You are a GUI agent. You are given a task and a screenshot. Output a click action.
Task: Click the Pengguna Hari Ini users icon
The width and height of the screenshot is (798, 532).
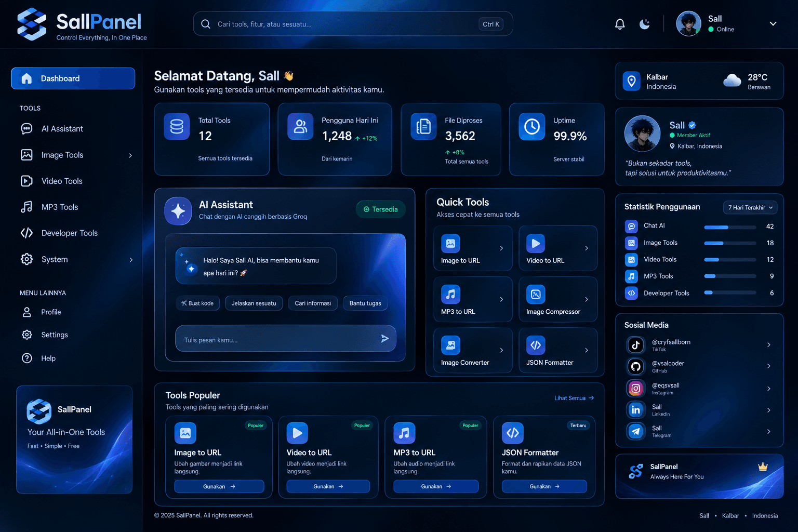[300, 126]
